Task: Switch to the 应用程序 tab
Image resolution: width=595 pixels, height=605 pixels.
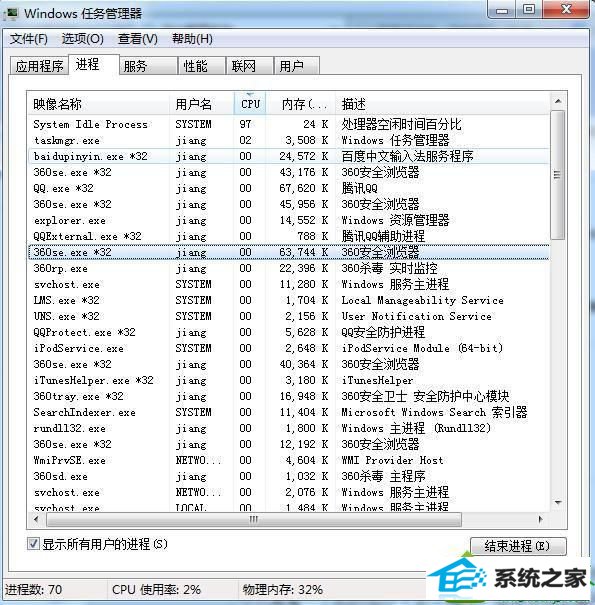Action: click(39, 66)
